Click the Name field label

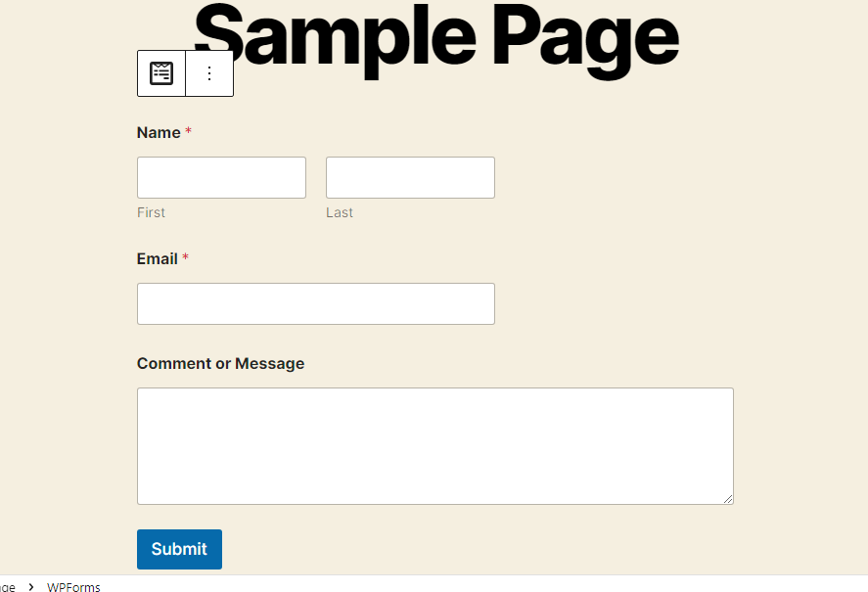click(159, 132)
